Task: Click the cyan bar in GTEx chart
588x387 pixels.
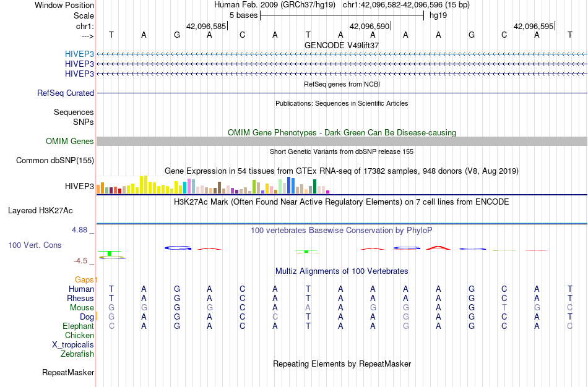Action: coord(184,188)
